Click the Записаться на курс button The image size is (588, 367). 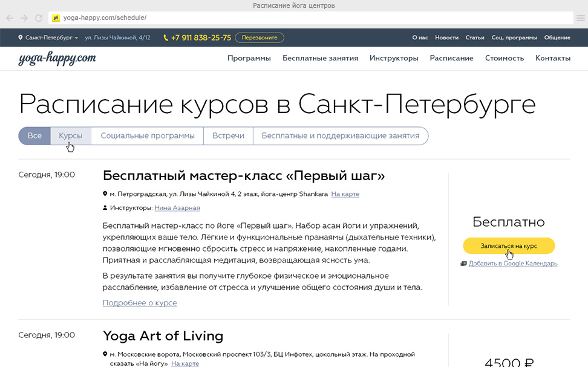tap(508, 246)
